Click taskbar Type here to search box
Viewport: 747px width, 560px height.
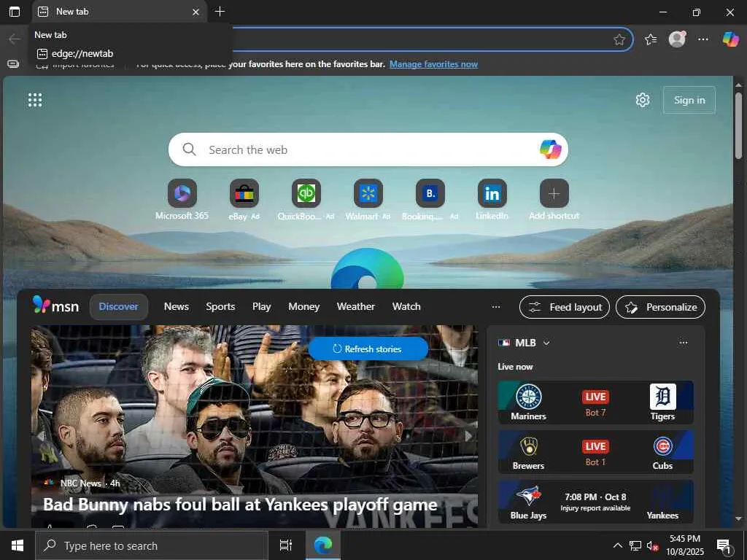(x=152, y=545)
